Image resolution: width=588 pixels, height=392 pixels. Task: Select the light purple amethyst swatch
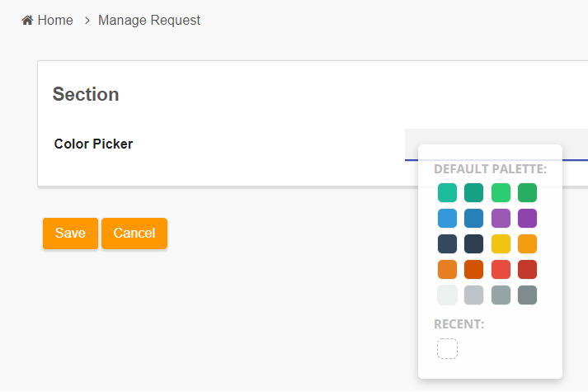coord(501,218)
